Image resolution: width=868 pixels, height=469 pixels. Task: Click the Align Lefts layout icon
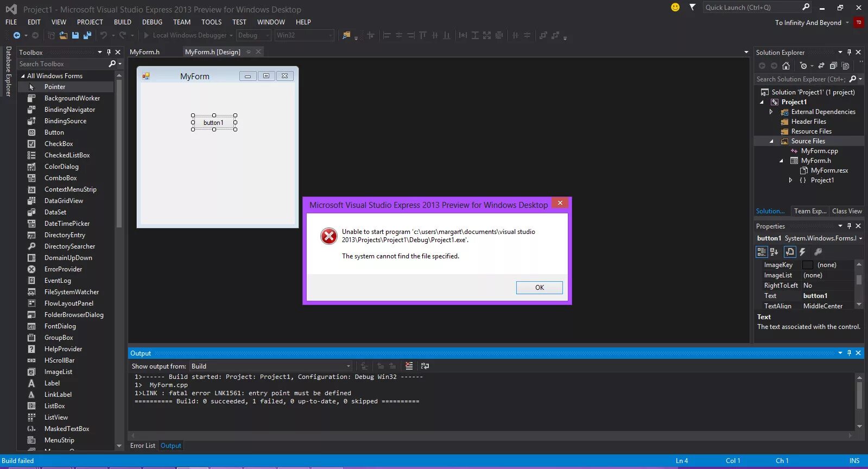[387, 35]
